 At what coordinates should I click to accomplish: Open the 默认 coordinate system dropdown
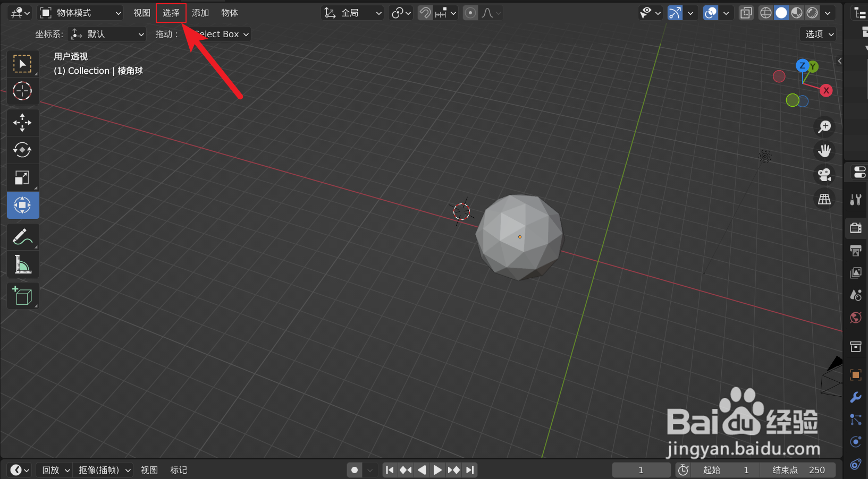tap(107, 34)
